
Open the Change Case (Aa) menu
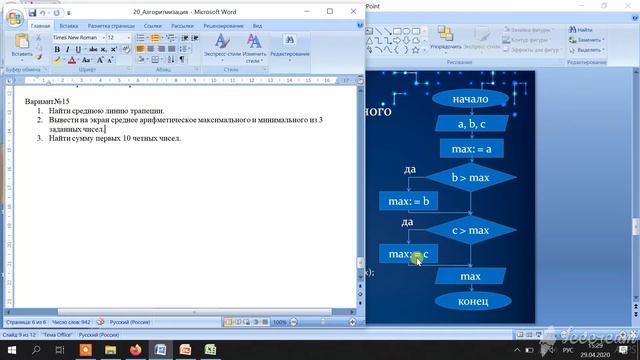86,60
